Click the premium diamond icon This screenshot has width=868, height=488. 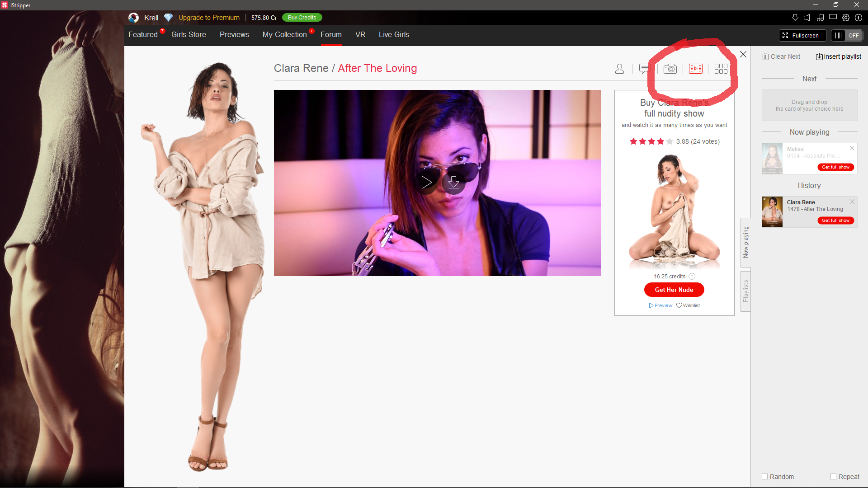click(168, 18)
